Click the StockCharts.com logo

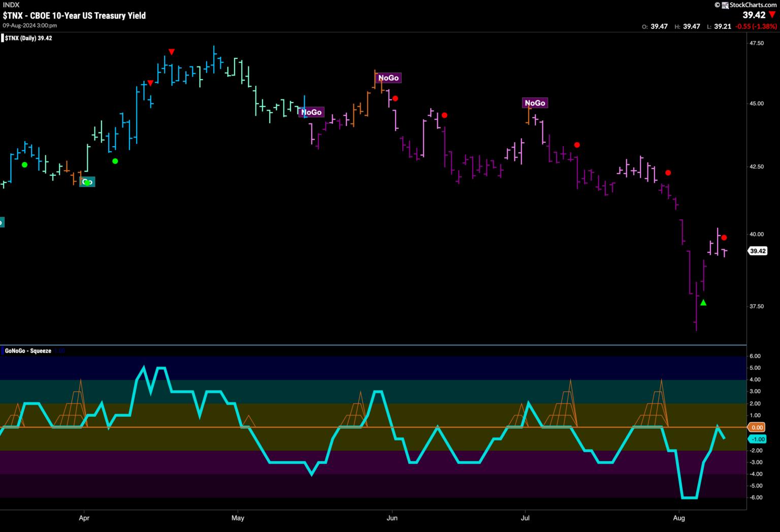coord(746,5)
